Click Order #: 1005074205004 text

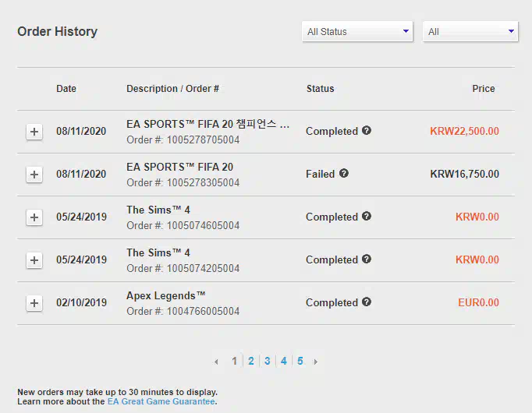[183, 269]
